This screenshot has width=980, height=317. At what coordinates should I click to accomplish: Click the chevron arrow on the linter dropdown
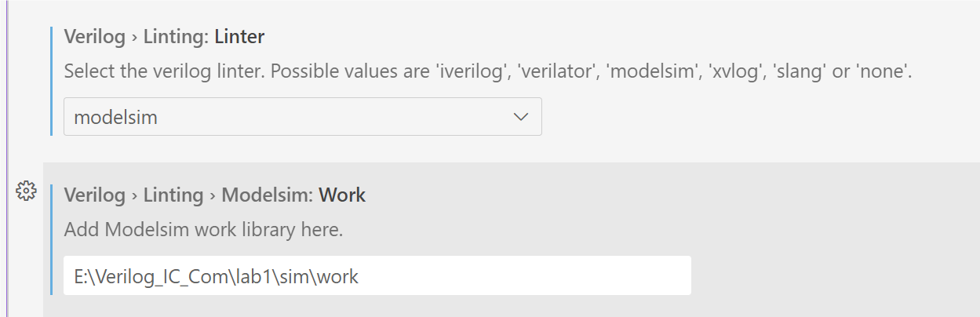pos(520,117)
